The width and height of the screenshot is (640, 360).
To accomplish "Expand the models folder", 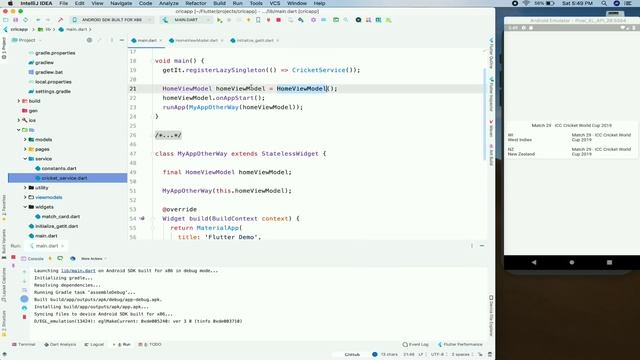I will point(25,140).
